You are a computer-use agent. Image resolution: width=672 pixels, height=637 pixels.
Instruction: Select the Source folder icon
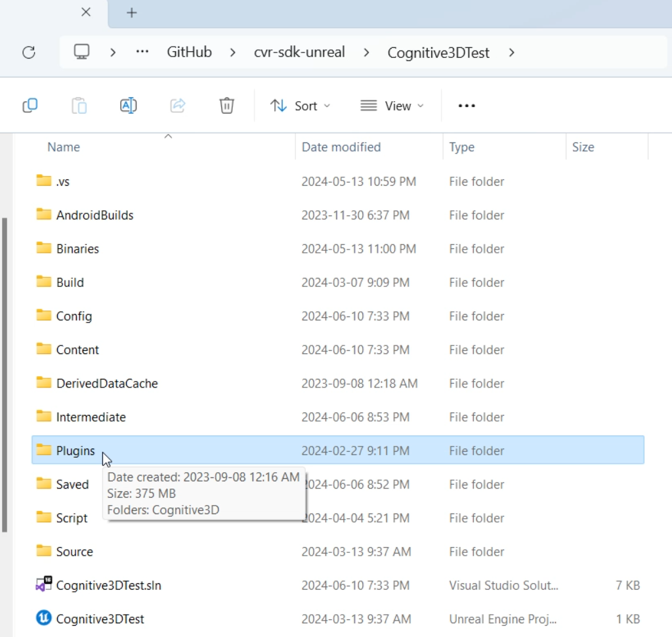(44, 550)
